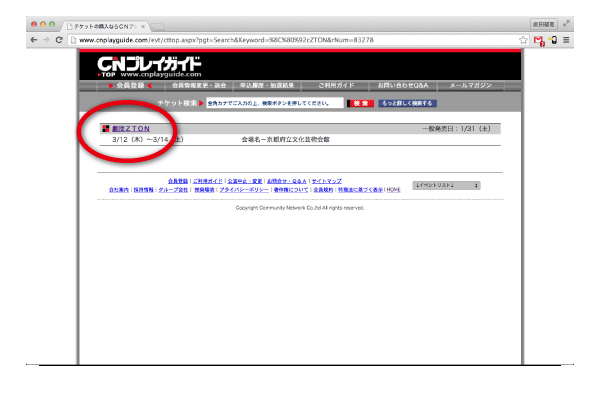Open the extension icon beside the Gmail icon
Viewport: 600px width, 400px height.
click(553, 40)
